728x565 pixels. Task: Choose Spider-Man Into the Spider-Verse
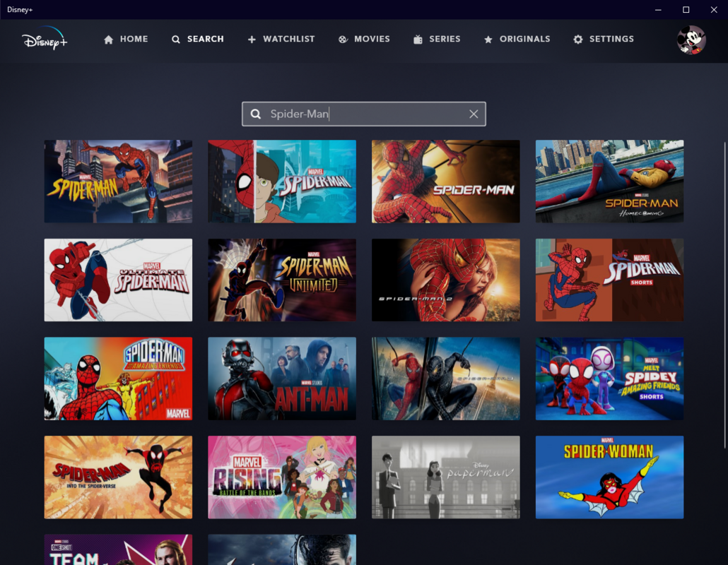[x=118, y=477]
